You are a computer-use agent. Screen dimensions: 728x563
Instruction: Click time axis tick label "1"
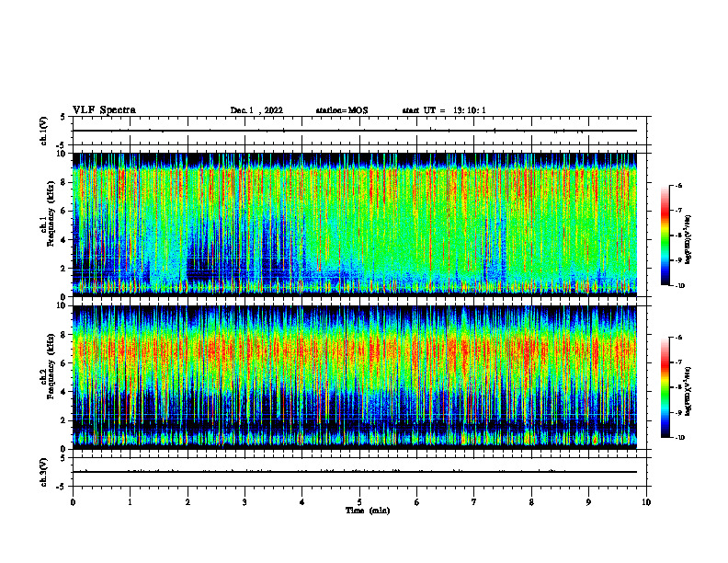[130, 502]
